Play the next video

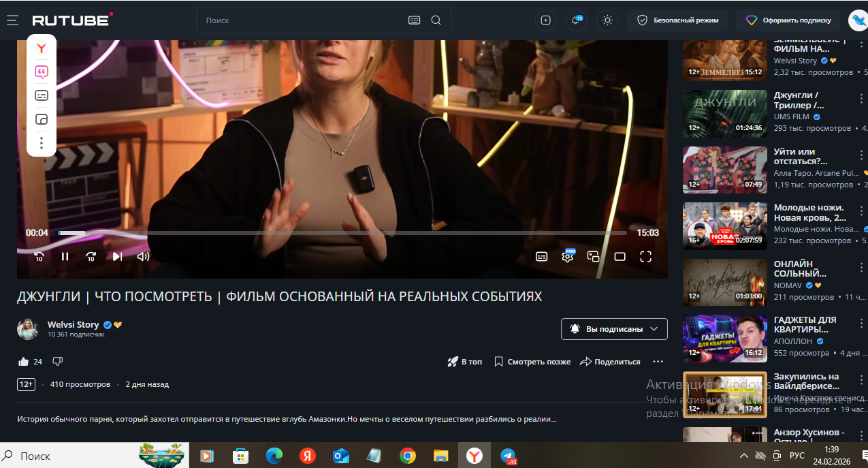coord(117,257)
